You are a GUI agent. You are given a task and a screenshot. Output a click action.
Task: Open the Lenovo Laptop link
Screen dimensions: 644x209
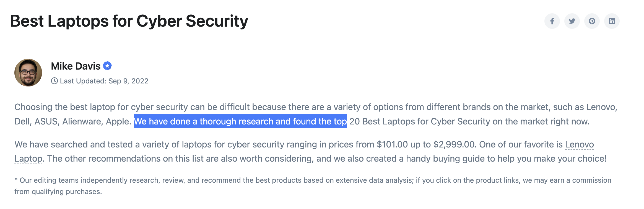[x=579, y=144]
